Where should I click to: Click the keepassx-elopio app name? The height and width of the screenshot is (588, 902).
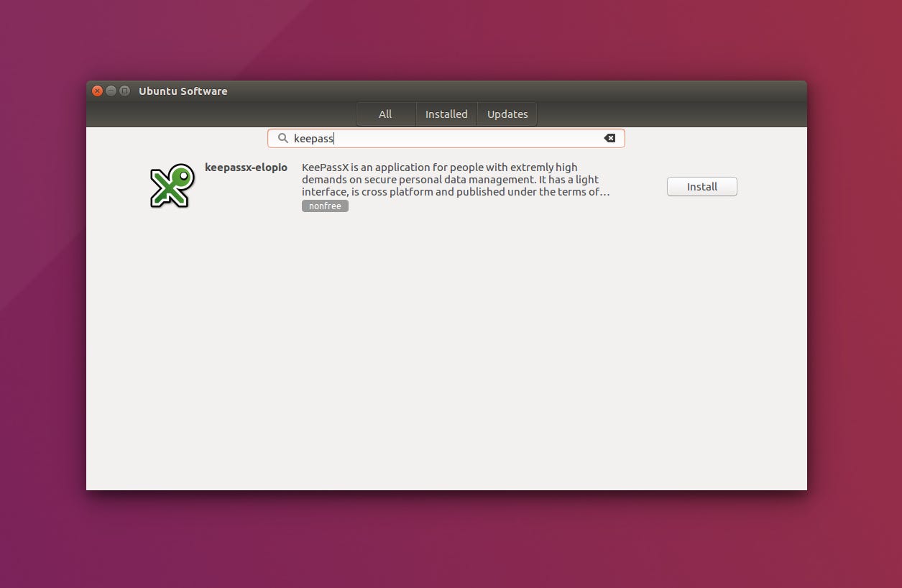(x=246, y=167)
